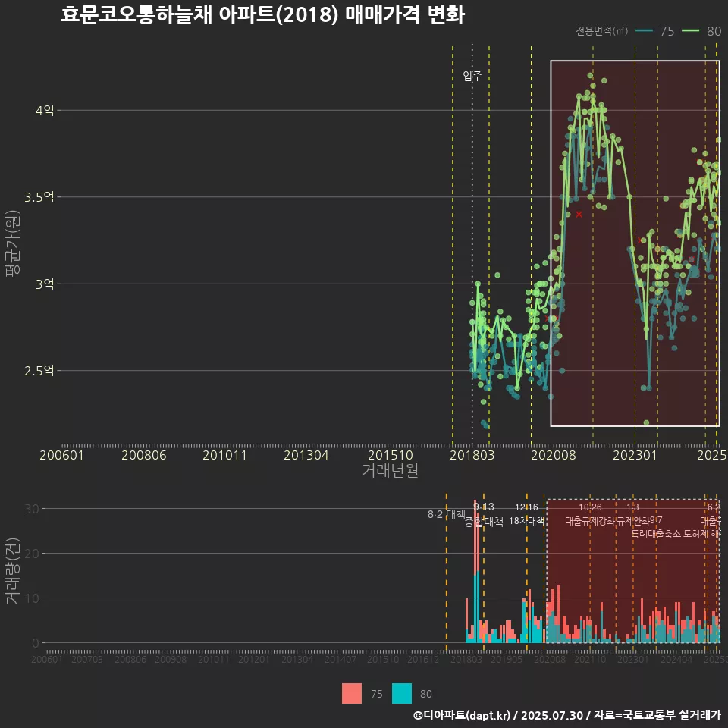The height and width of the screenshot is (728, 728).
Task: Click the 75 line legend at top
Action: (x=654, y=31)
